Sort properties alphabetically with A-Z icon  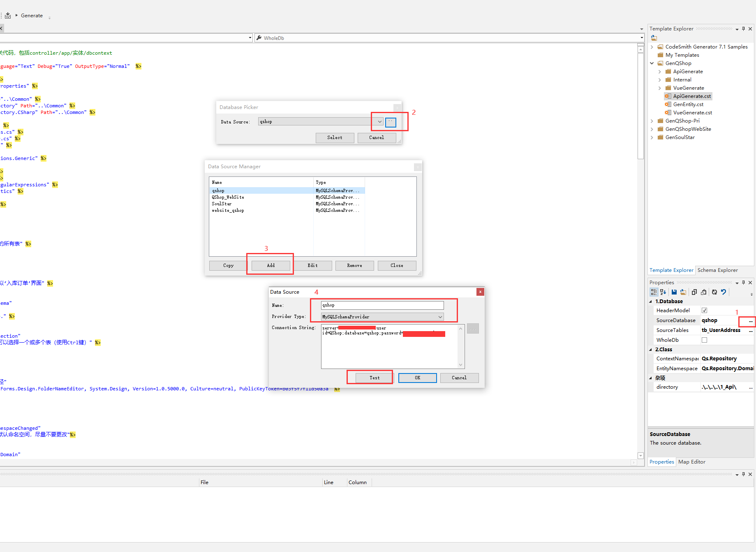click(663, 292)
